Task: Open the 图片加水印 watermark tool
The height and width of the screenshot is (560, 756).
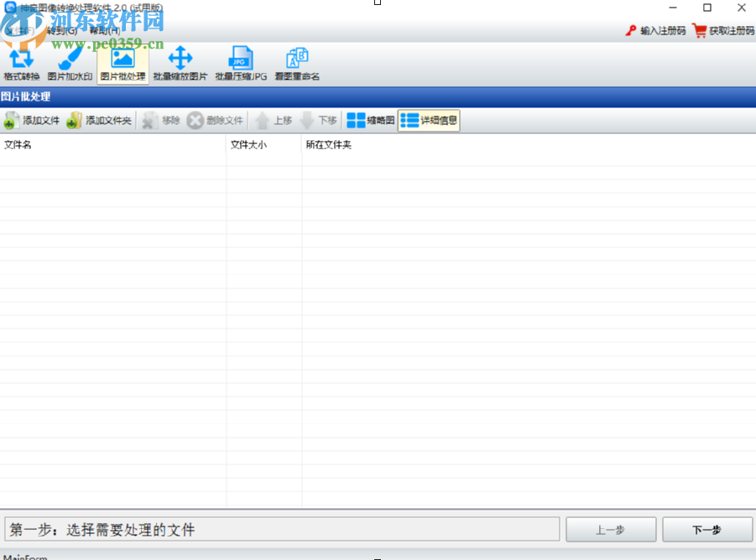Action: point(71,63)
